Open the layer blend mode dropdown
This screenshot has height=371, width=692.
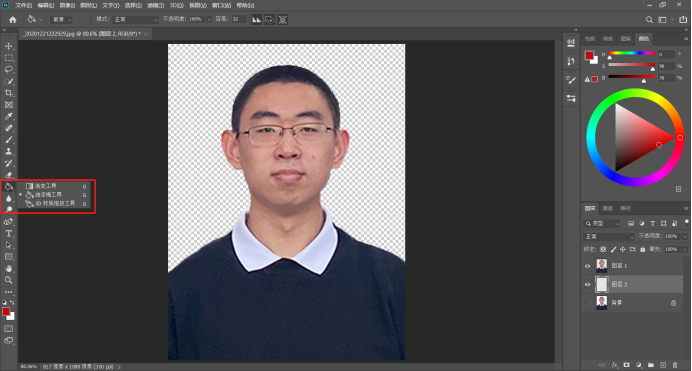(x=609, y=236)
